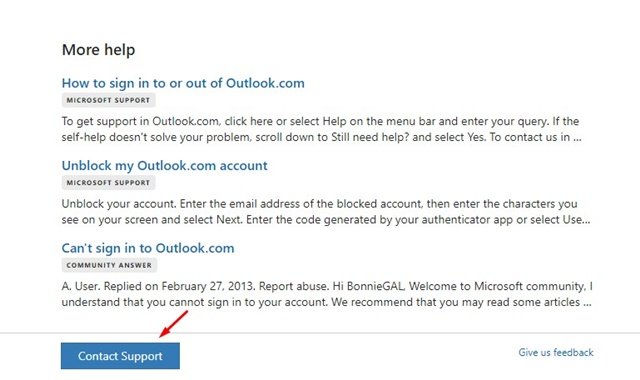Open 'Can't sign in to Outlook.com' answer
This screenshot has width=640, height=380.
click(148, 248)
